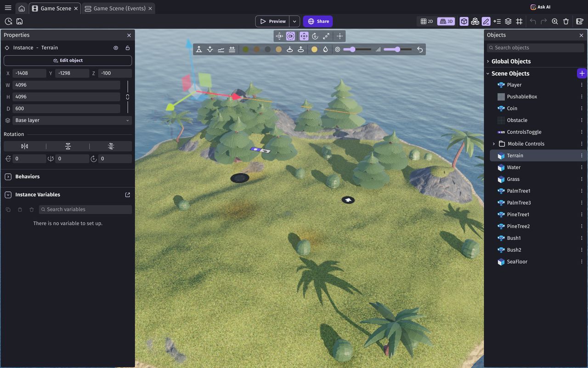Center view on selection crosshair icon
Screen dimensions: 588x368
339,36
